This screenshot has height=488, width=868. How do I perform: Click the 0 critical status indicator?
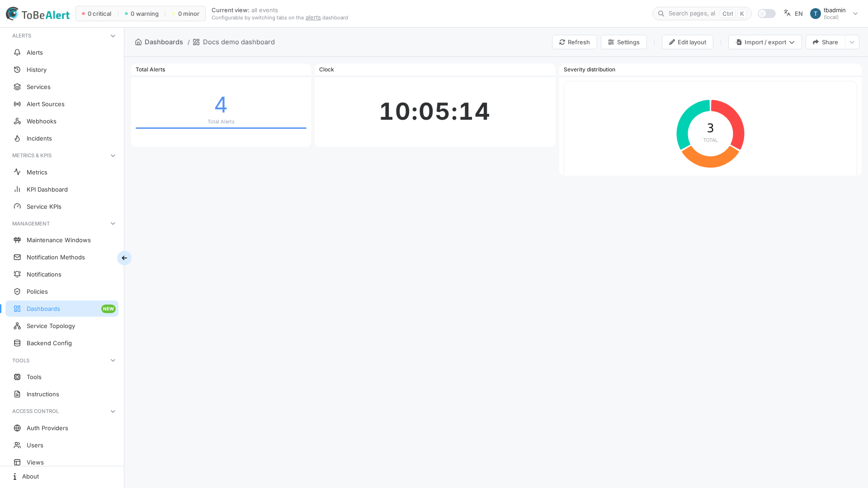(96, 14)
